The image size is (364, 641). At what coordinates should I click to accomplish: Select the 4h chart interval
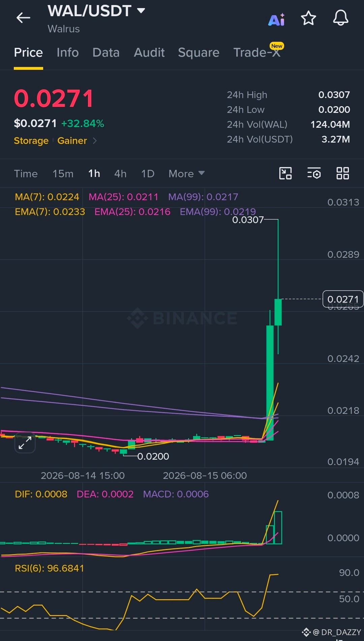(x=120, y=174)
